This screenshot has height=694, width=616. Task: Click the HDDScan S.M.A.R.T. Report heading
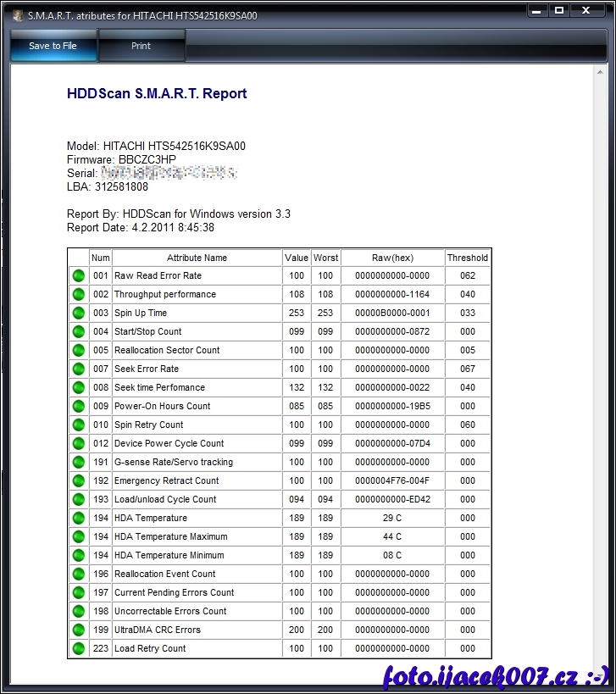(x=157, y=93)
